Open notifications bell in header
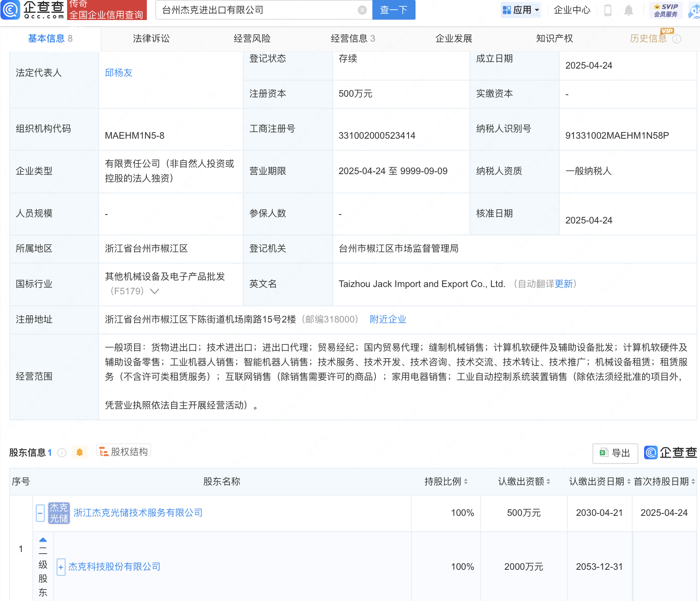This screenshot has width=700, height=601. [x=628, y=10]
